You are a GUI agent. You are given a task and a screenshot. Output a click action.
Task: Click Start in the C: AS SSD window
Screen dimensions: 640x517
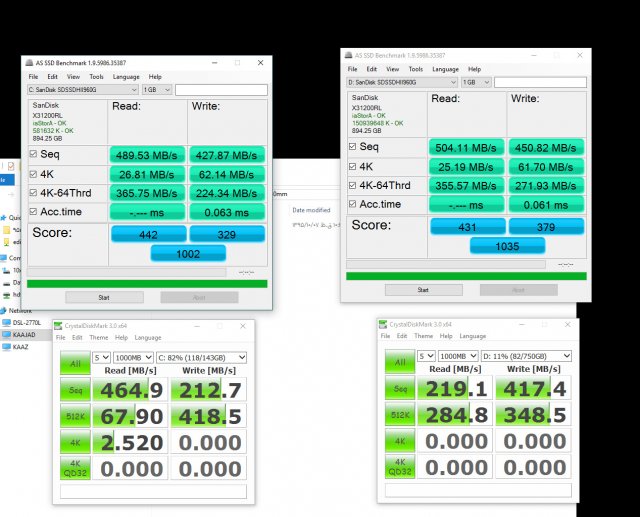click(x=103, y=297)
